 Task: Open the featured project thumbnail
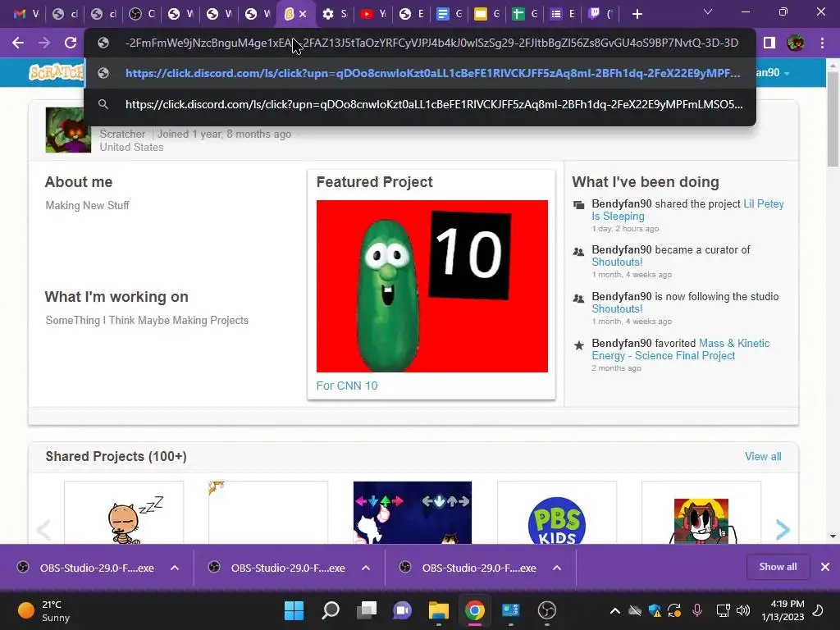click(431, 286)
